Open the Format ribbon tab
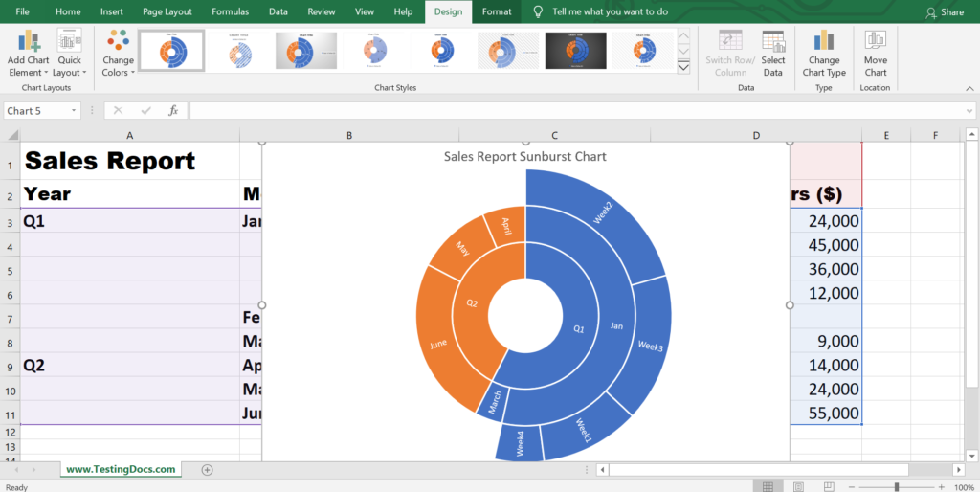Screen dimensions: 980x492 pyautogui.click(x=497, y=11)
